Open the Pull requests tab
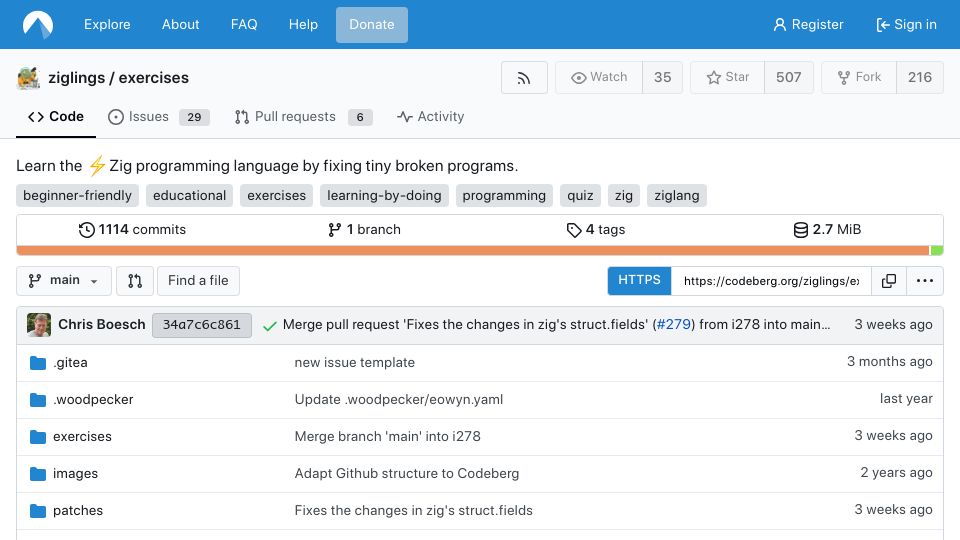This screenshot has height=540, width=960. click(x=303, y=117)
